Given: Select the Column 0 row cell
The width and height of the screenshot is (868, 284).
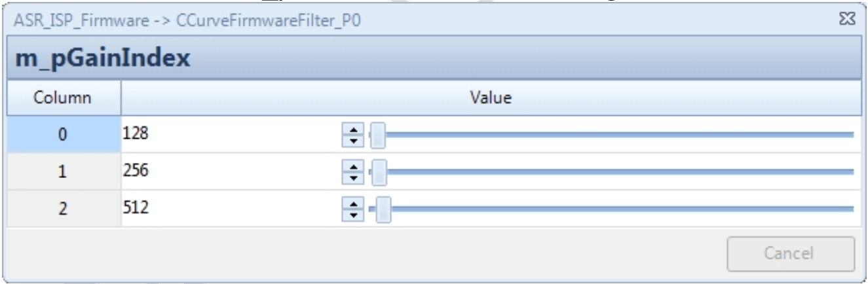Looking at the screenshot, I should pos(64,135).
